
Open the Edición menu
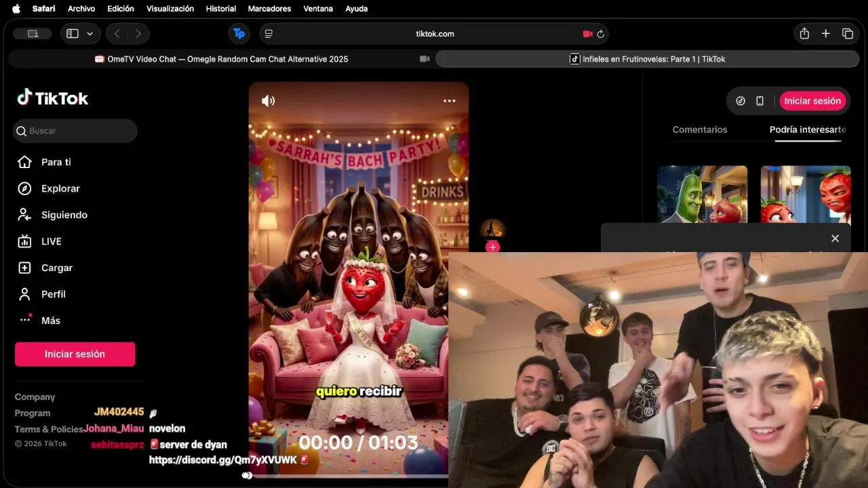pyautogui.click(x=121, y=9)
